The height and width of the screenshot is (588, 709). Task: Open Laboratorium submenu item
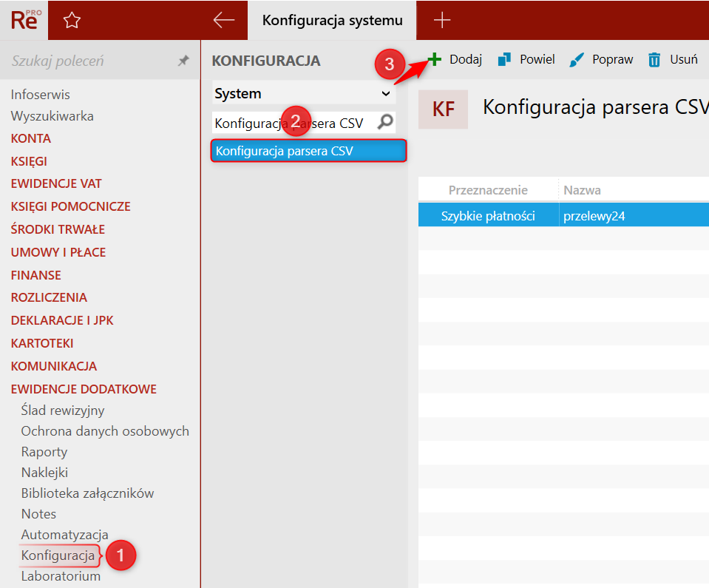61,576
